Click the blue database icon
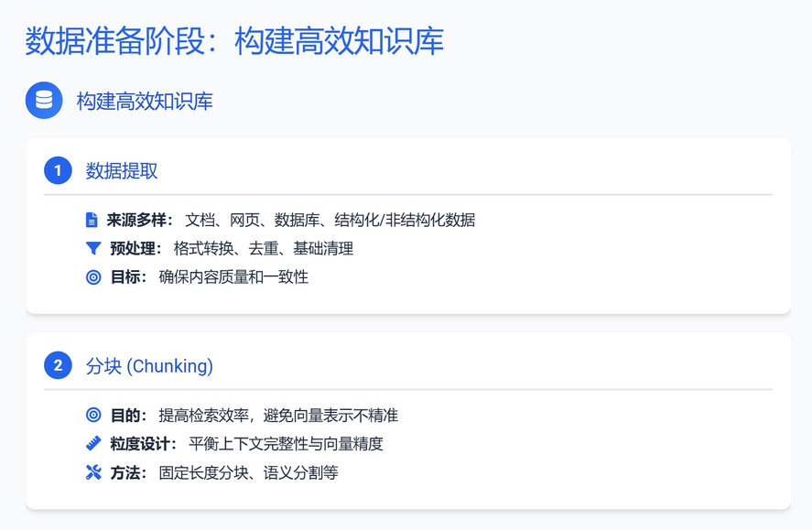The image size is (812, 530). point(44,101)
